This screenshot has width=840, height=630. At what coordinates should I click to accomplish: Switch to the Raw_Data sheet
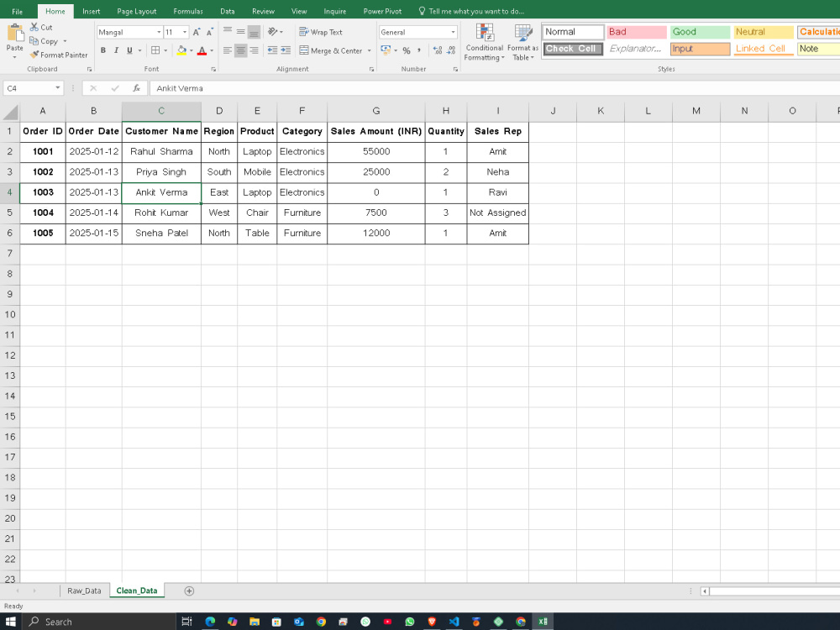pyautogui.click(x=84, y=591)
